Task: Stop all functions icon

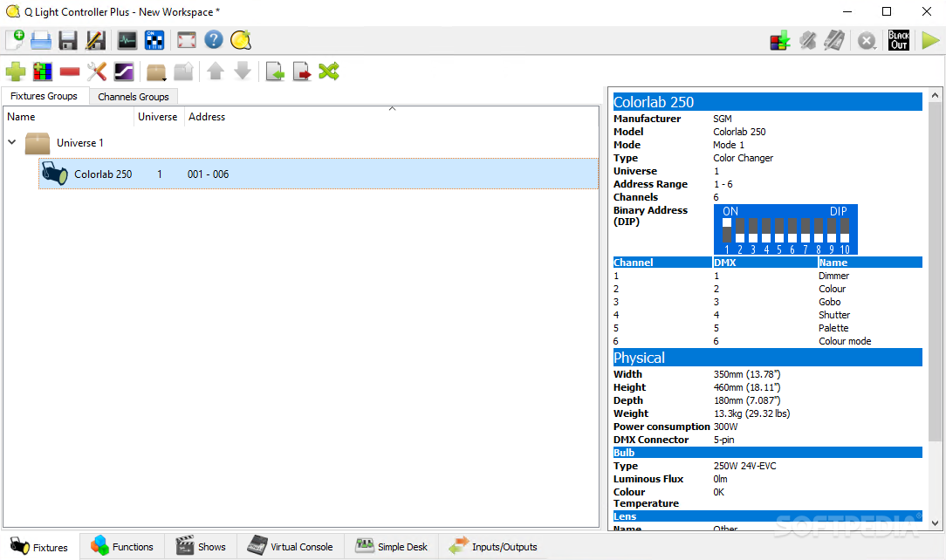Action: pyautogui.click(x=867, y=41)
